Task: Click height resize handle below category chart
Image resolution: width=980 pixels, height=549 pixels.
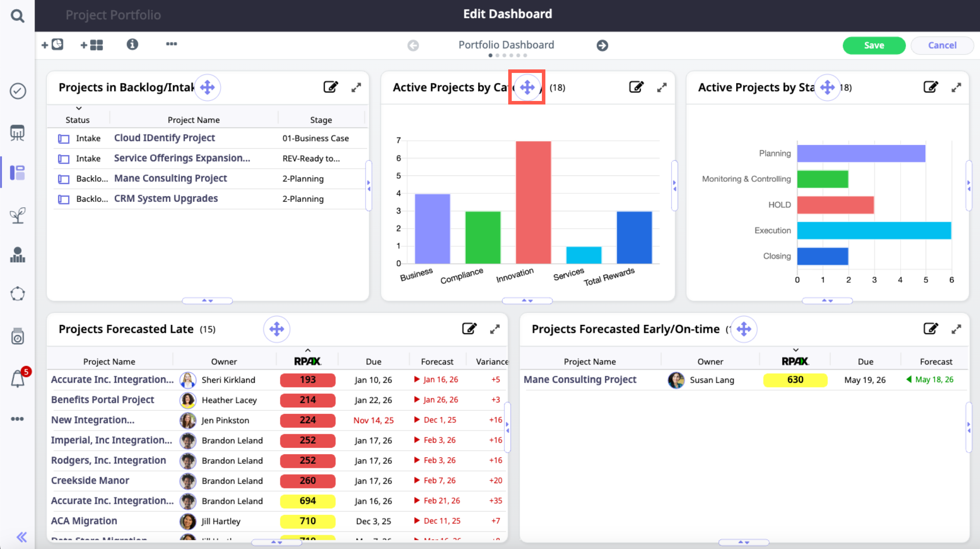Action: (527, 300)
